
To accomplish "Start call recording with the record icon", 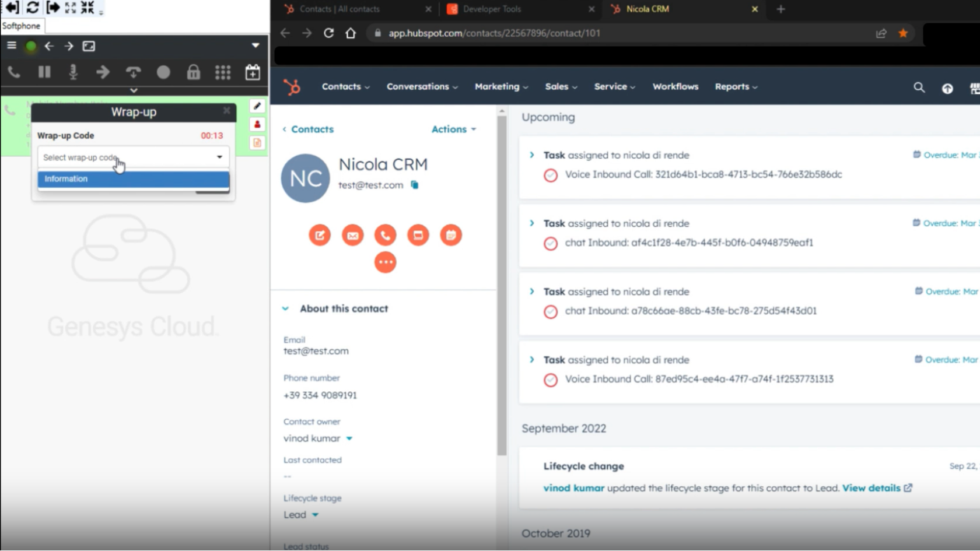I will [163, 72].
